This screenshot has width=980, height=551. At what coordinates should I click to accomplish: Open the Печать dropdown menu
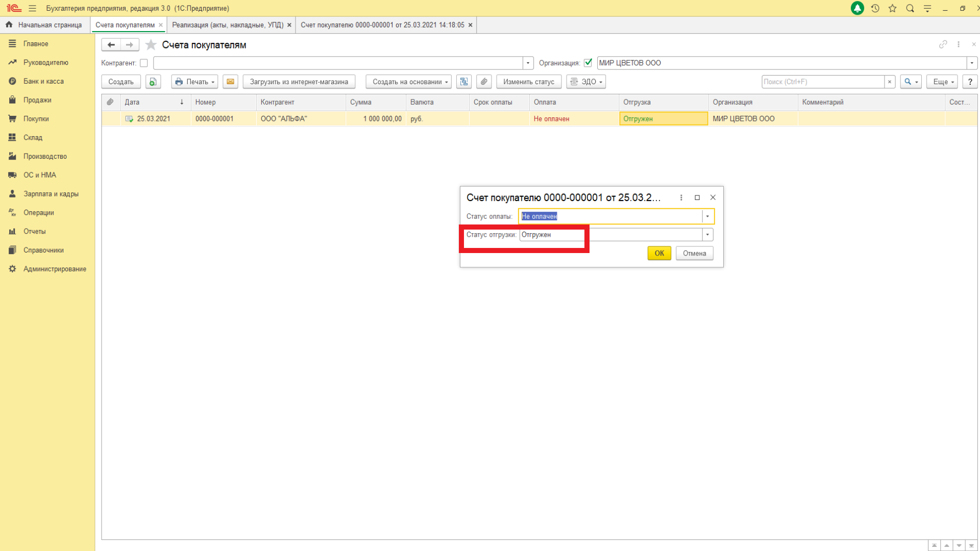194,82
